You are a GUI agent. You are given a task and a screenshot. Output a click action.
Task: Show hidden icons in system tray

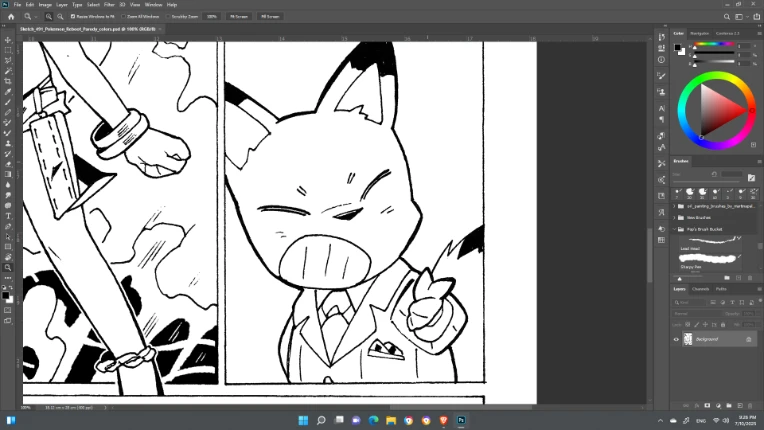tap(660, 421)
